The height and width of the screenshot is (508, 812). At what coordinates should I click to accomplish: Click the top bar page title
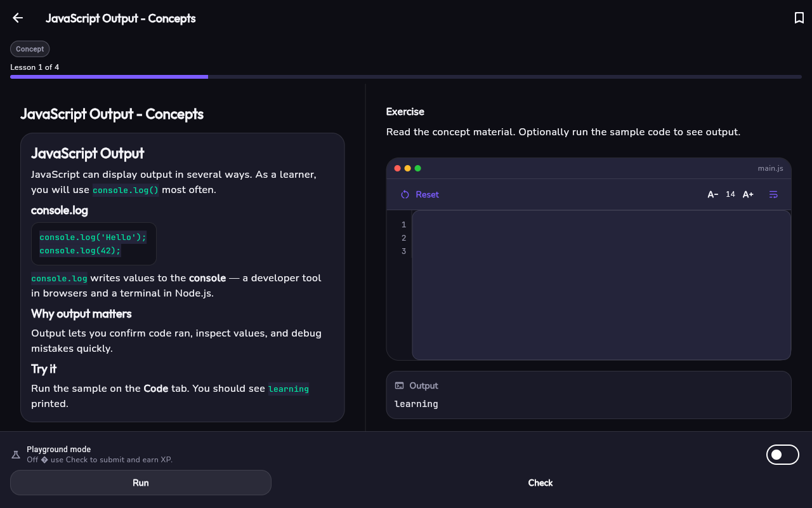(121, 18)
